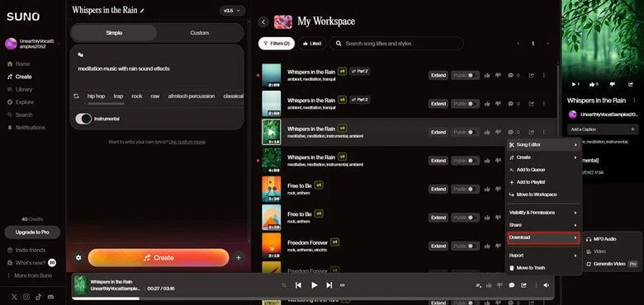The height and width of the screenshot is (305, 644).
Task: Open Search in the sidebar
Action: [20, 115]
